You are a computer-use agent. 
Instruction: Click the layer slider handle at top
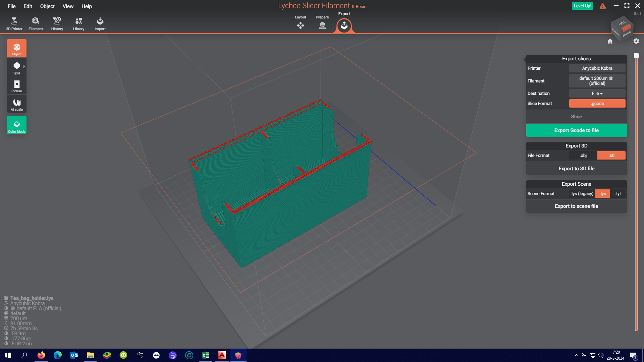636,56
